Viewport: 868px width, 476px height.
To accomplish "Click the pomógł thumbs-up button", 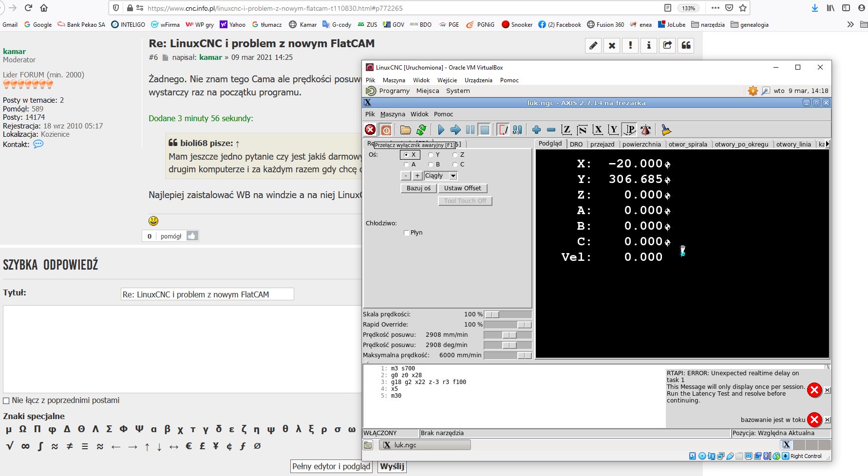I will (192, 236).
